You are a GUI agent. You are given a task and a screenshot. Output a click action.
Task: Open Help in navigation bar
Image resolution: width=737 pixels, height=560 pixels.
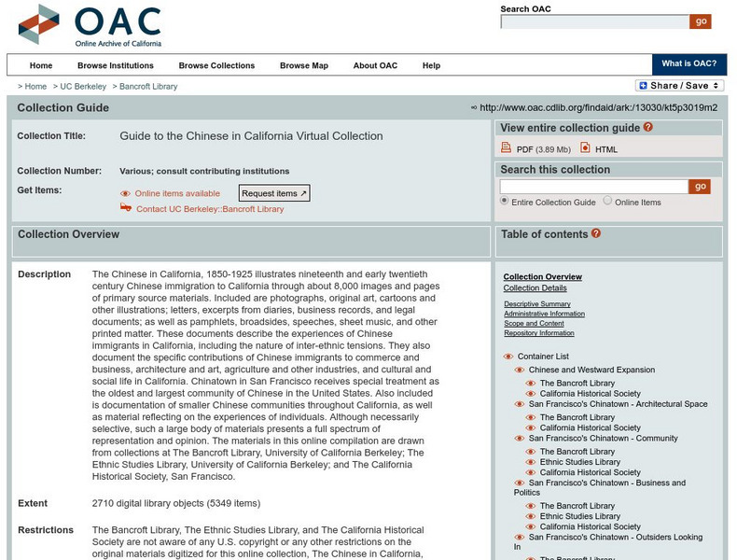tap(432, 65)
